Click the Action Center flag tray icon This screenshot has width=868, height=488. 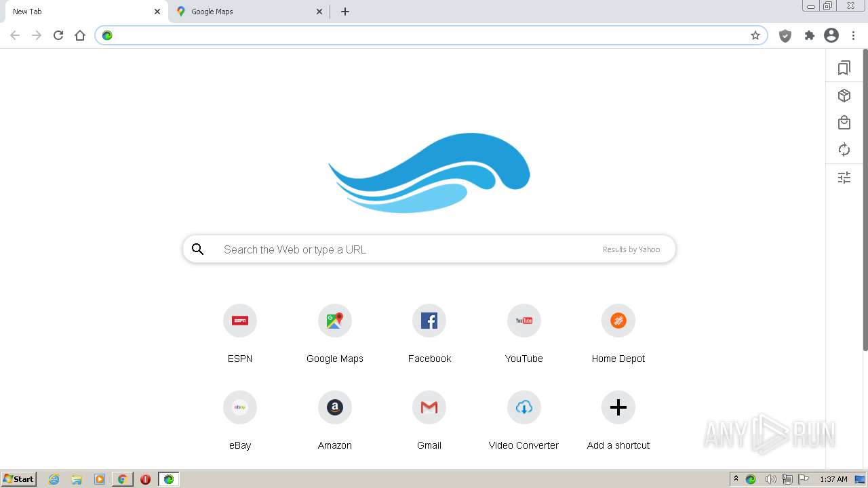pyautogui.click(x=804, y=479)
